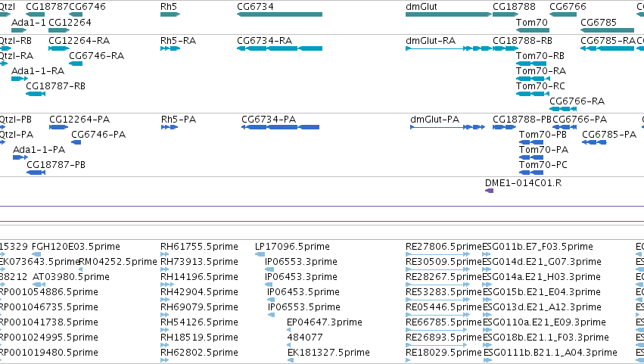
Task: Select the CG6734 gene label
Action: pyautogui.click(x=255, y=7)
